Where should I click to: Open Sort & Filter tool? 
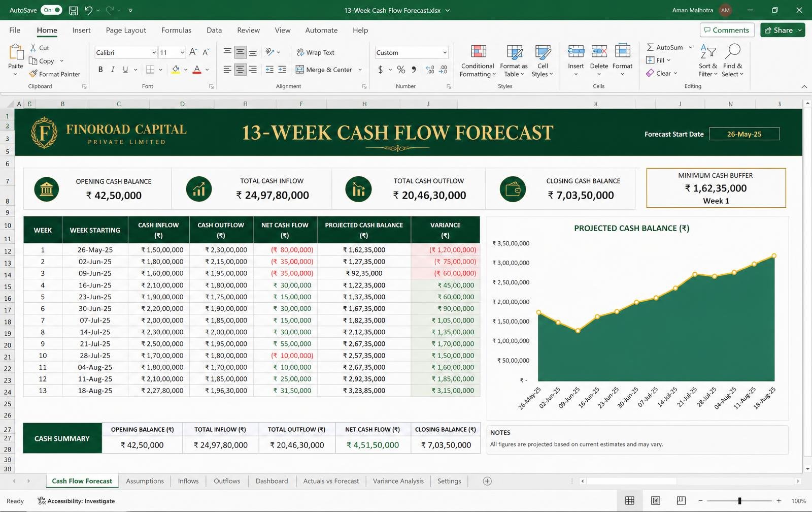[707, 60]
